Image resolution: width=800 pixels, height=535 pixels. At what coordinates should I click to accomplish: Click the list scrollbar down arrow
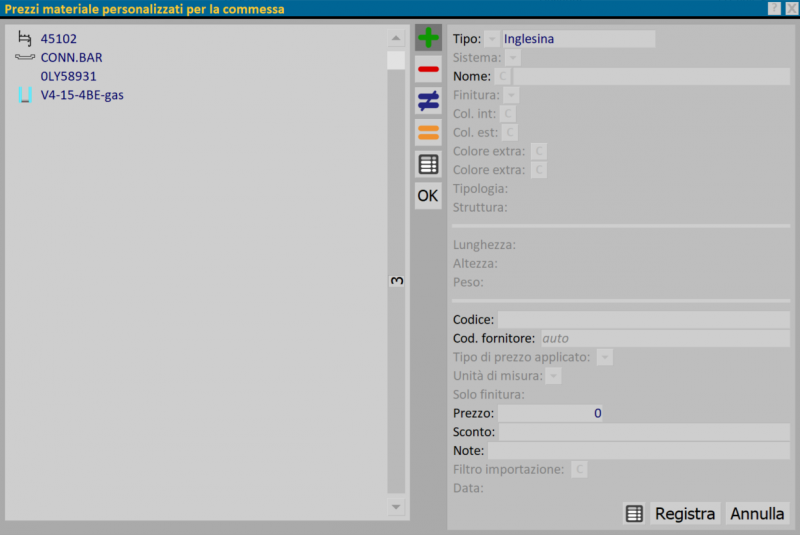(396, 508)
